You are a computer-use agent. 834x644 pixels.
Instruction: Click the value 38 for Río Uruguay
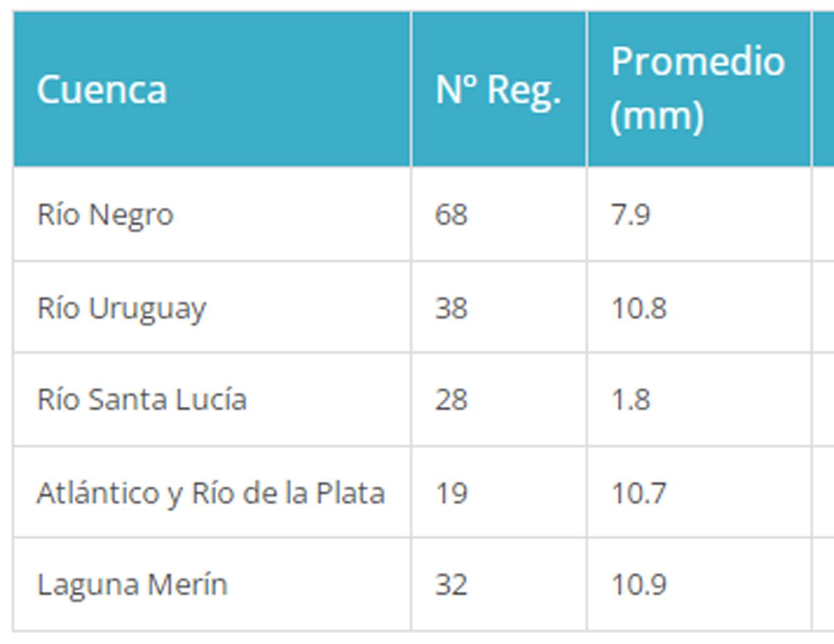tap(451, 308)
